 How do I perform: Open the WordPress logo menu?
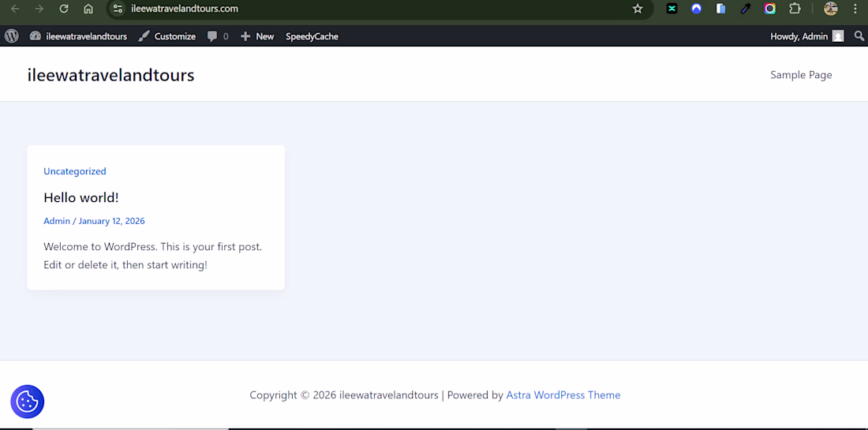pyautogui.click(x=12, y=36)
